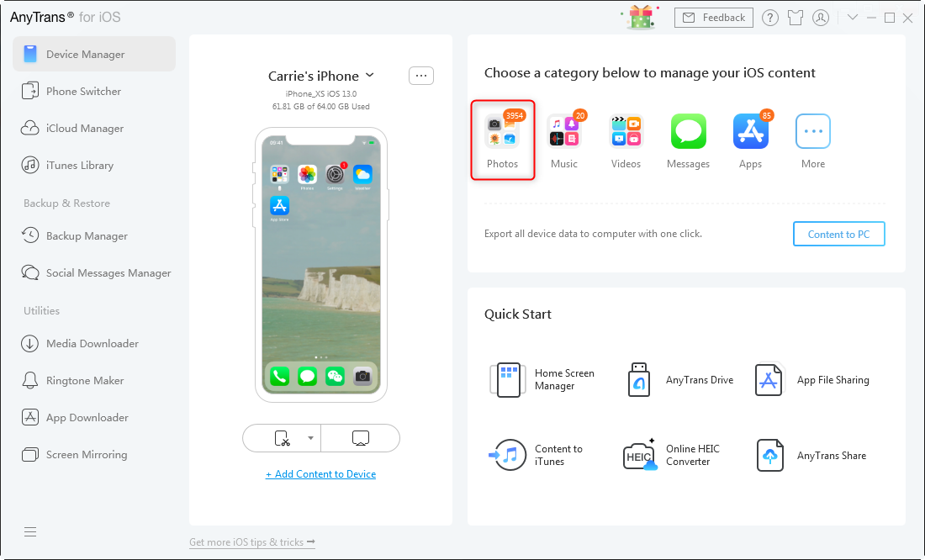Screen dimensions: 925x560
Task: Click the screen mirror icon below phone
Action: click(x=361, y=438)
